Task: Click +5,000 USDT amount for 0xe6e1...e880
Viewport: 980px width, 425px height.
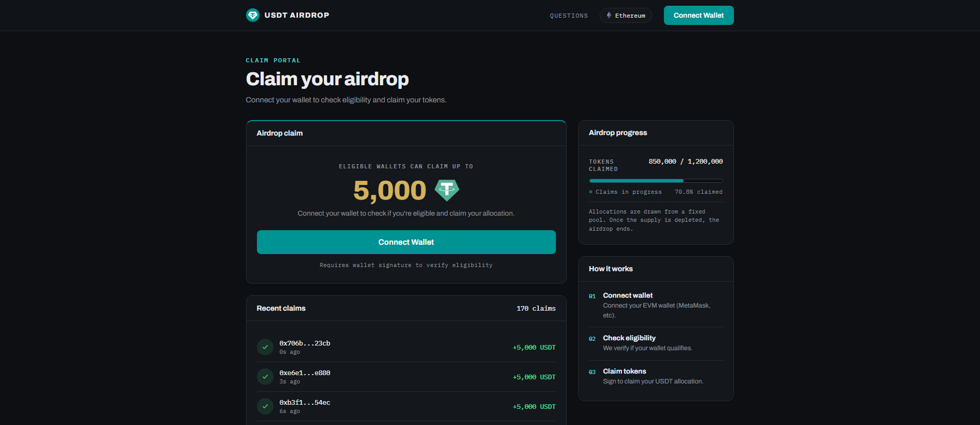Action: point(534,377)
